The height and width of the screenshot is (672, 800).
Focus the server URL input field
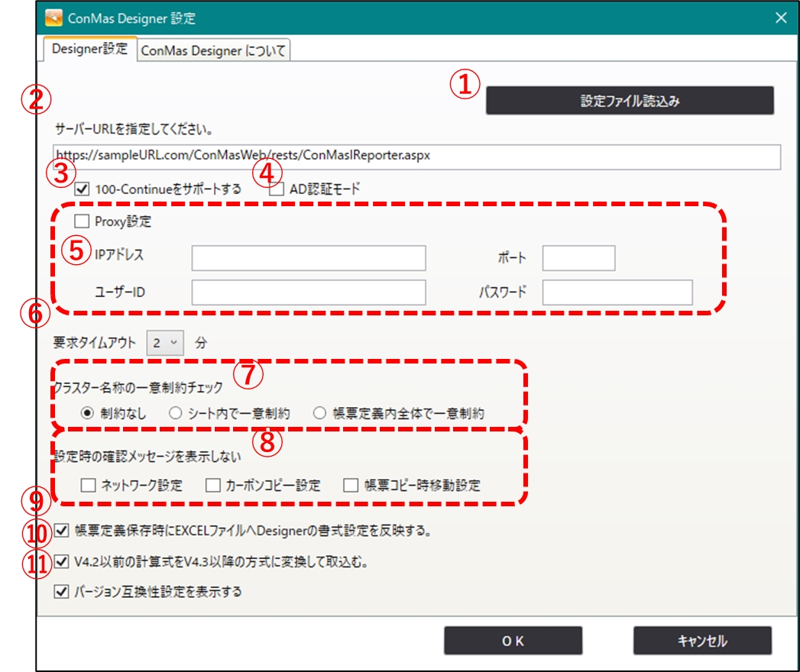(416, 156)
